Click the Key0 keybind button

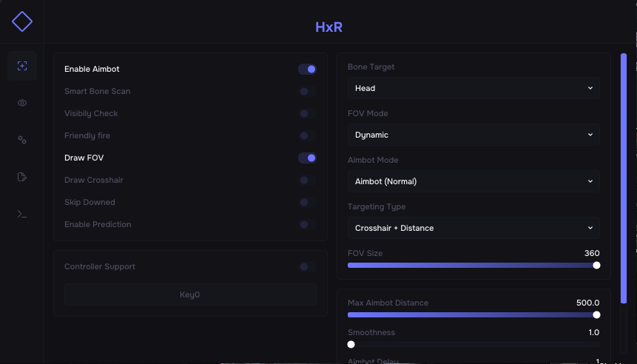(x=190, y=294)
